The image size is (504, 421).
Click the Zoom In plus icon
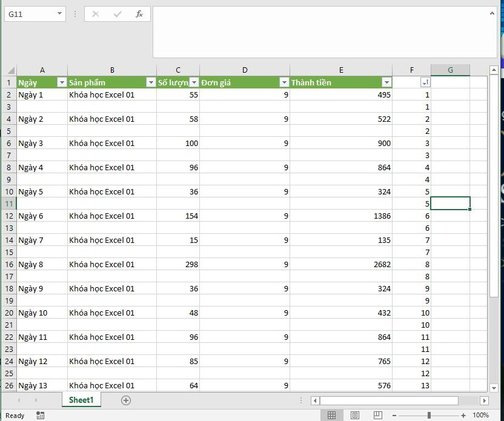click(463, 416)
